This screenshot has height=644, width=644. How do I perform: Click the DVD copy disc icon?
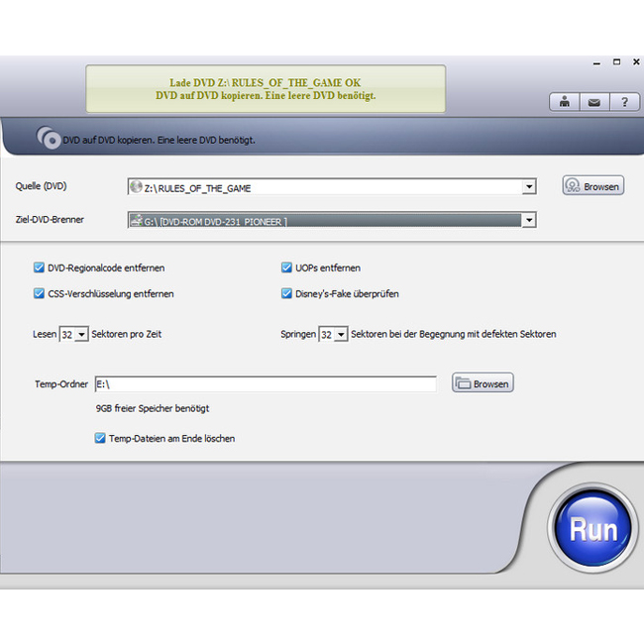coord(47,138)
